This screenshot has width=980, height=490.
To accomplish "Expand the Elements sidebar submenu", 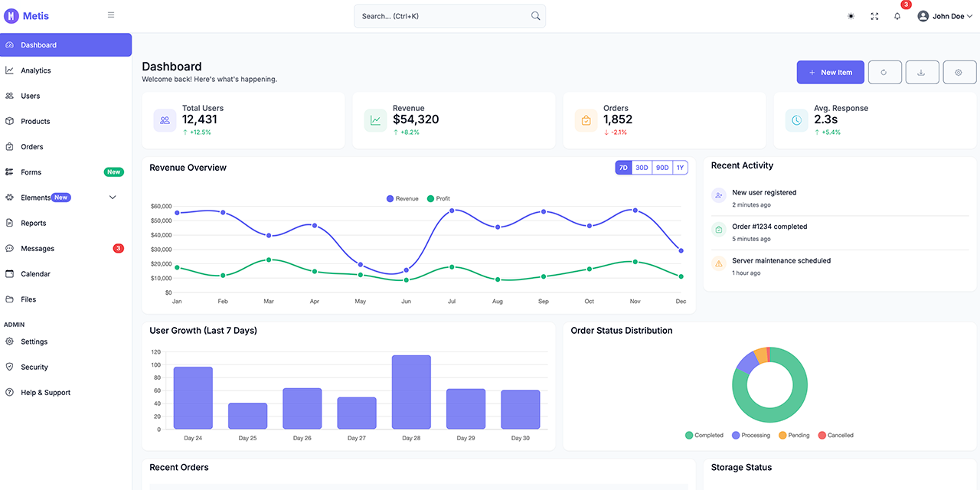I will [x=113, y=198].
